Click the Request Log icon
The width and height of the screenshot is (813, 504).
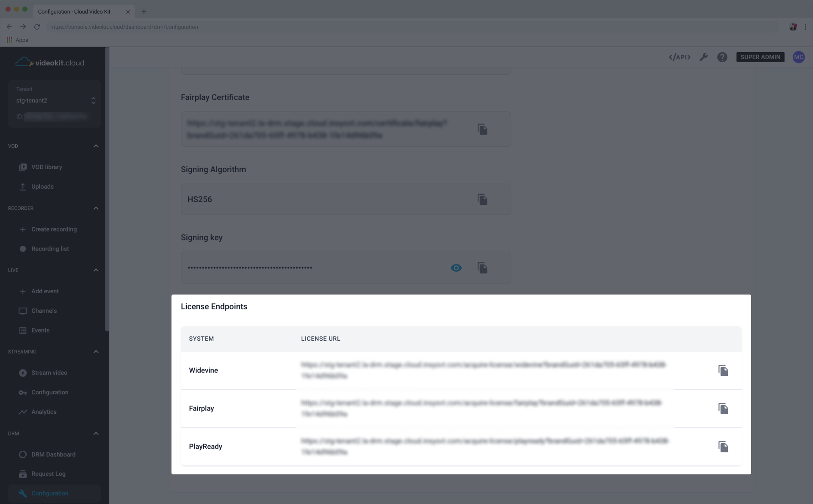click(x=22, y=474)
